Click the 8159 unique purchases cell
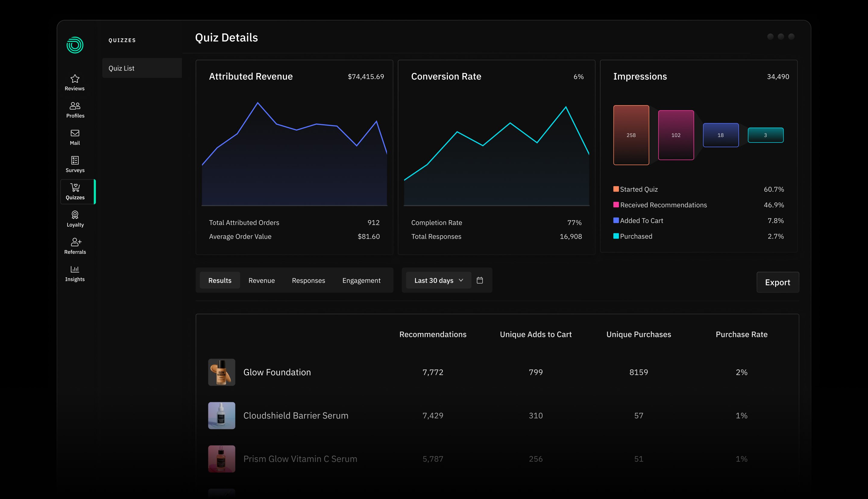 (639, 372)
